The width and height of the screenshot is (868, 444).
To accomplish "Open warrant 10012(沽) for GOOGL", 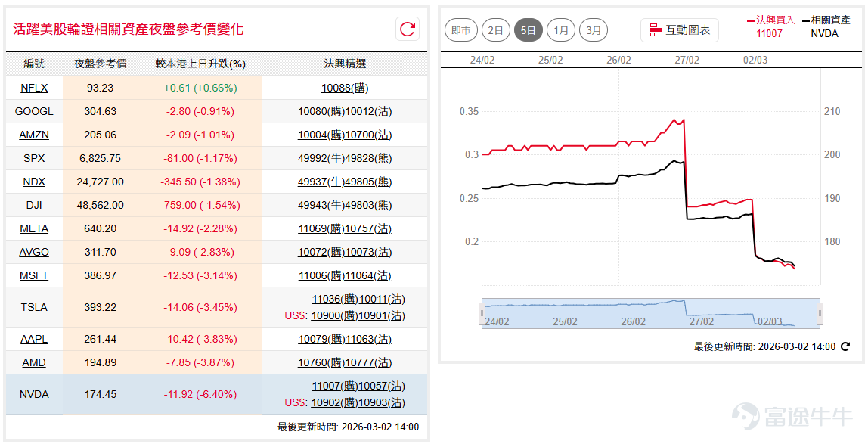I will click(x=368, y=111).
